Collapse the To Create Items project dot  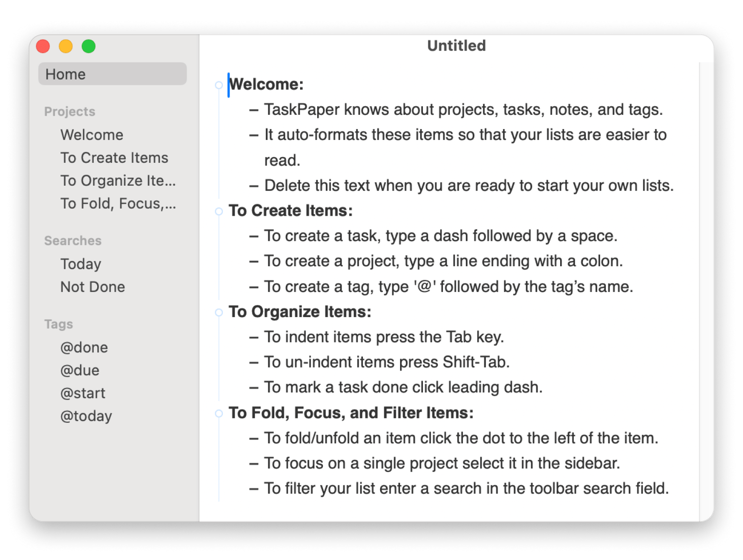(219, 211)
